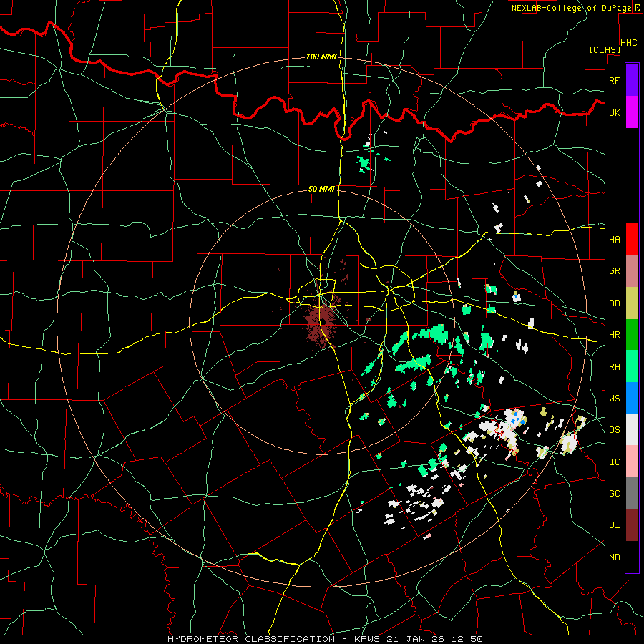
Task: Click the GC gray legend color block
Action: point(632,493)
